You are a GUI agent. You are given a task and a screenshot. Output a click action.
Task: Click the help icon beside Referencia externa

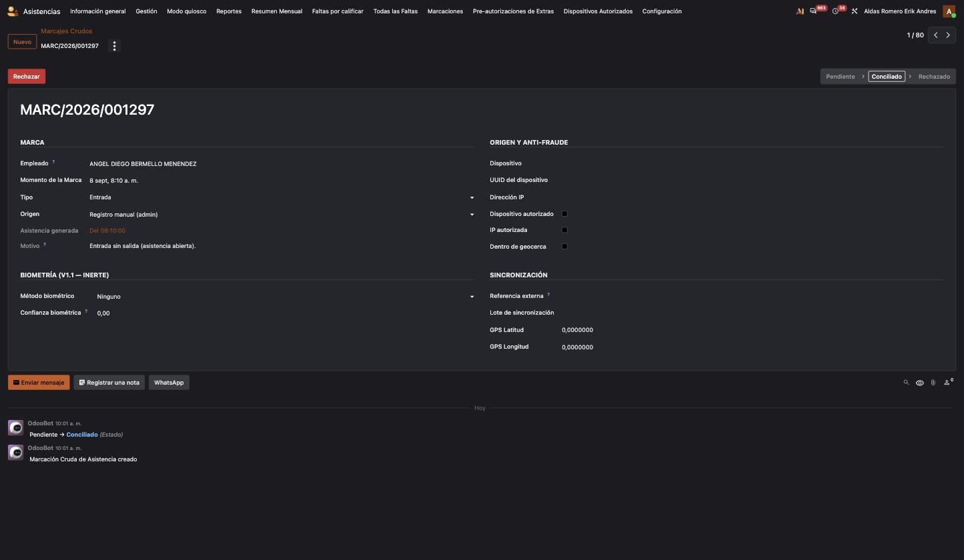(x=548, y=295)
